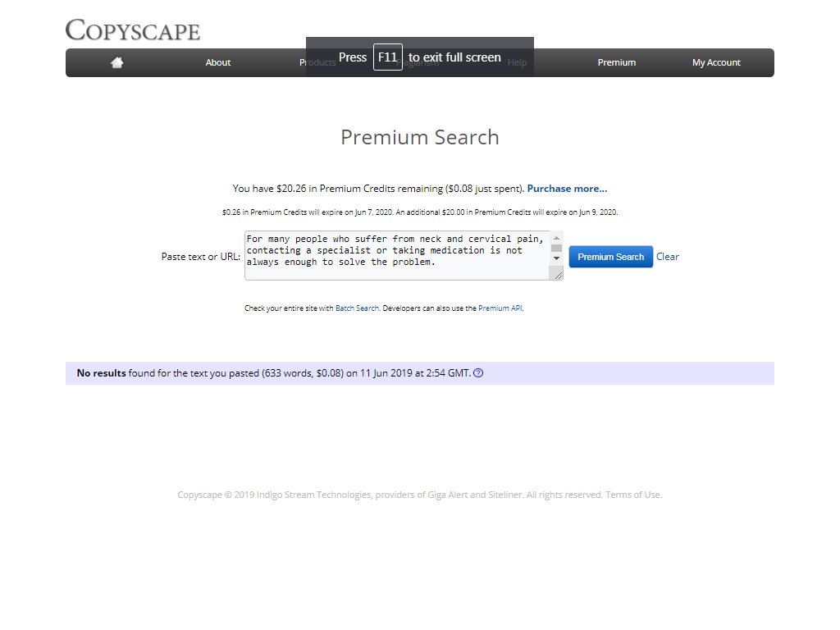Click the Premium Search button

click(610, 257)
